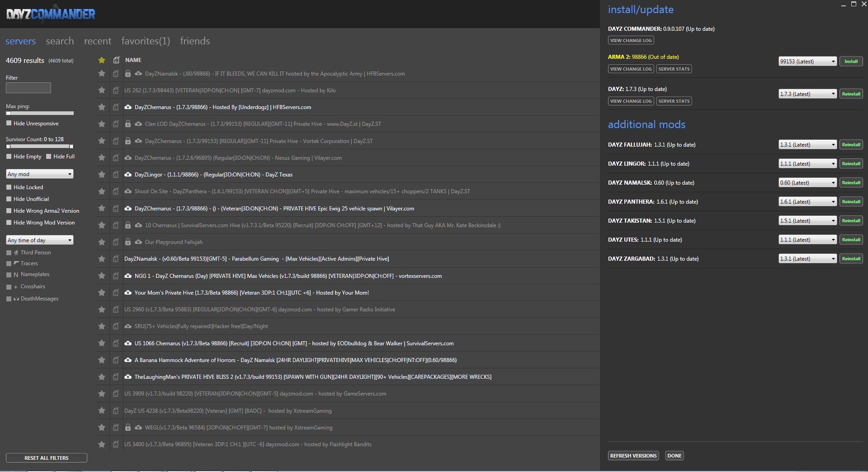Go to the friends tab
868x472 pixels.
(195, 41)
